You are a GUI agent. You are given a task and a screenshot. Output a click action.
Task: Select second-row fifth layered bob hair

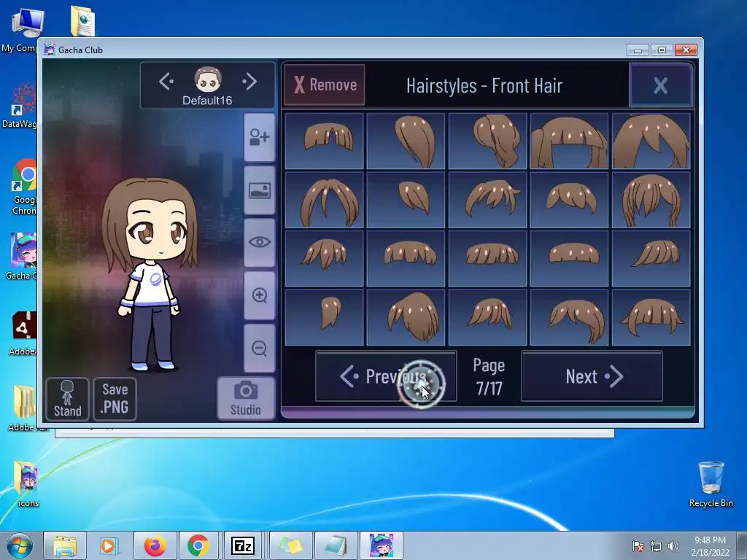click(x=651, y=200)
